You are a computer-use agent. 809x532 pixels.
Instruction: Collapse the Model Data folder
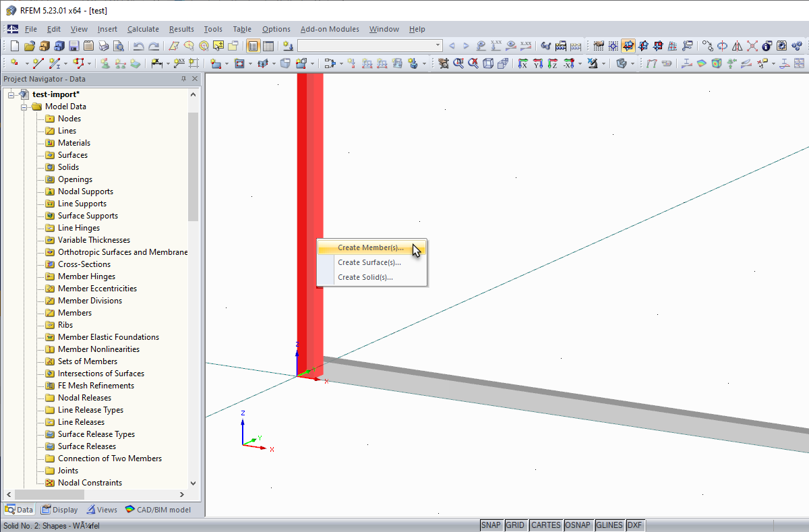click(24, 107)
